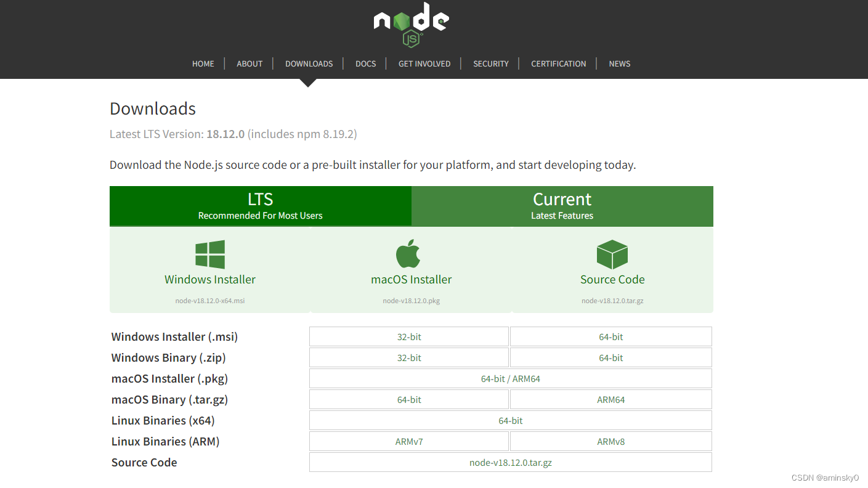Download Windows Binary (.zip) 32-bit
This screenshot has height=488, width=868.
pos(409,358)
